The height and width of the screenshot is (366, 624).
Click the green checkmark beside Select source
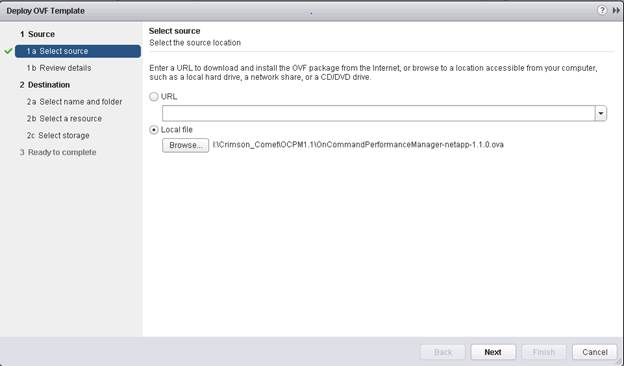8,51
